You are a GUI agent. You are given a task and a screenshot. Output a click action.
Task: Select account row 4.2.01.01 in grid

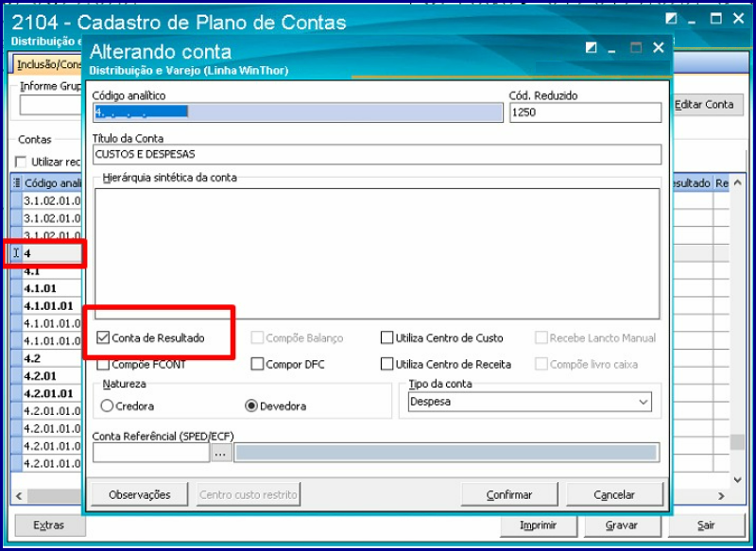click(x=46, y=393)
